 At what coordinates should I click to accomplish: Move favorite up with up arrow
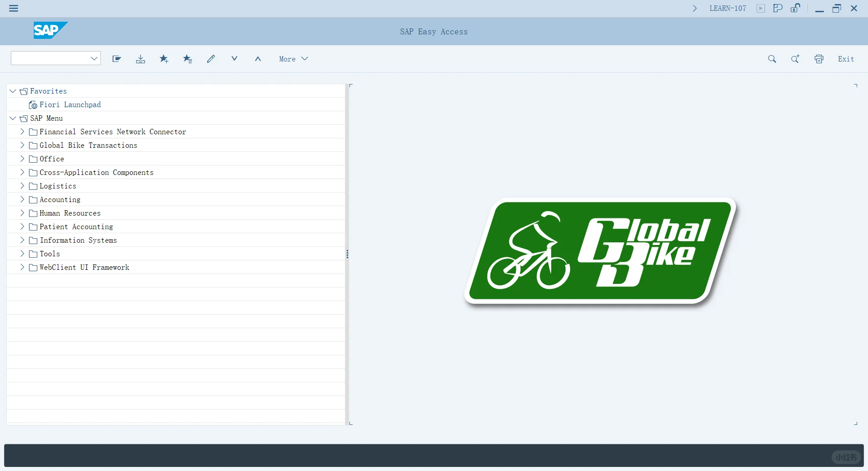258,59
